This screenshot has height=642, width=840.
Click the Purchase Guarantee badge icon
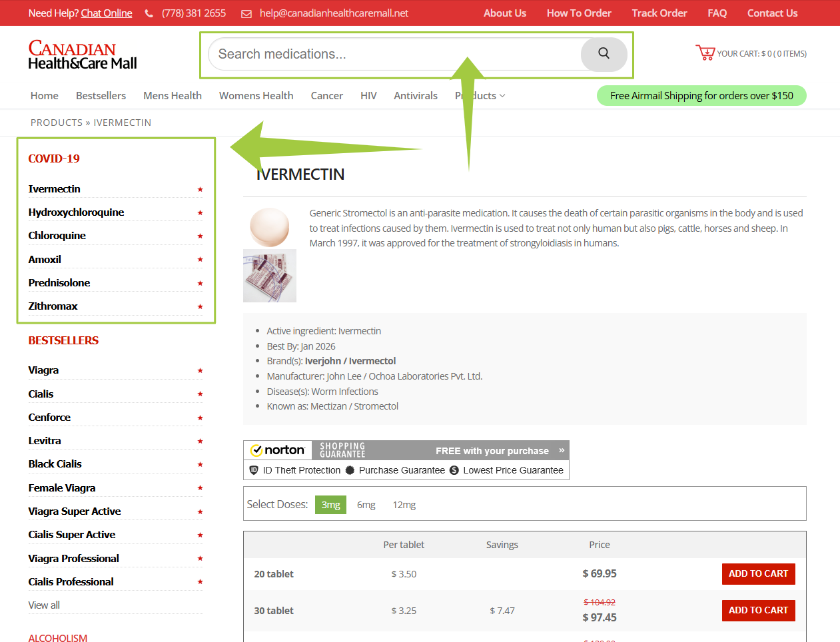point(350,470)
